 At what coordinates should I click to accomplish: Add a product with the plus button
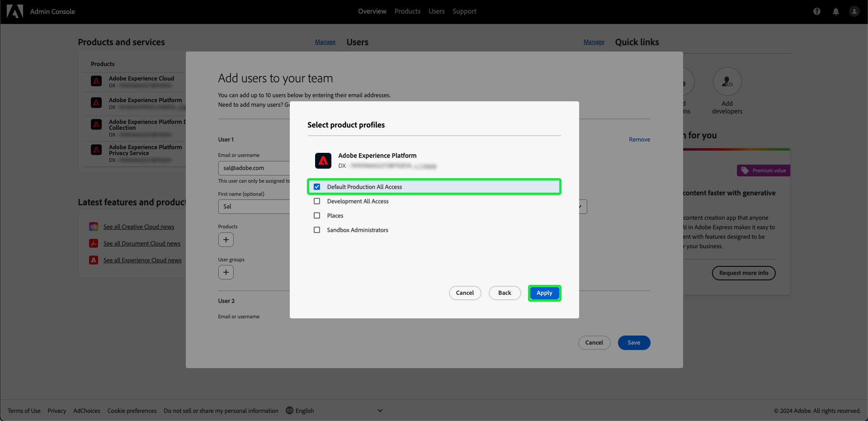pyautogui.click(x=226, y=240)
